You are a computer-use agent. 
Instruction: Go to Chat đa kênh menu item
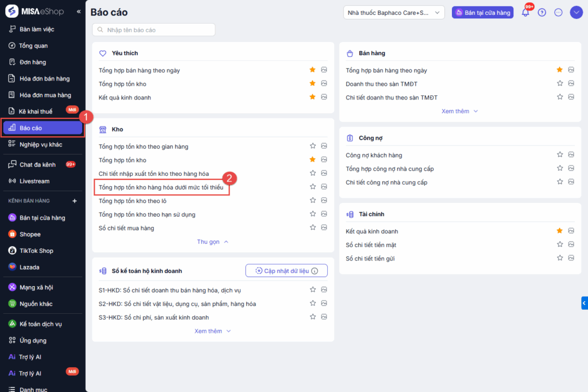coord(37,164)
